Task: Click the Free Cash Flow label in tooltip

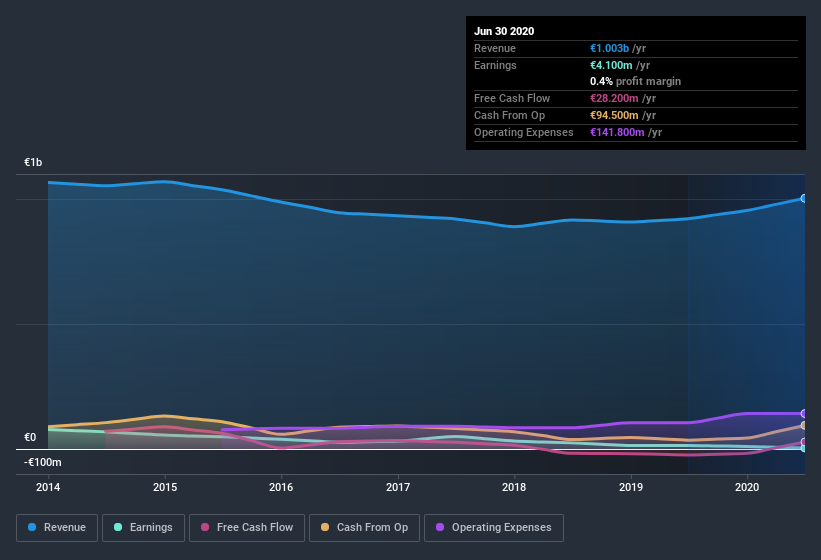Action: (x=512, y=98)
